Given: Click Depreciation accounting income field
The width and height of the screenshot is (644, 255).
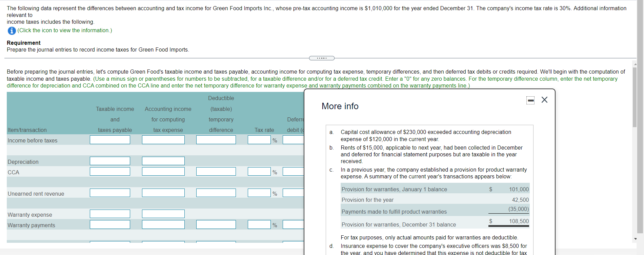Looking at the screenshot, I should (x=163, y=161).
